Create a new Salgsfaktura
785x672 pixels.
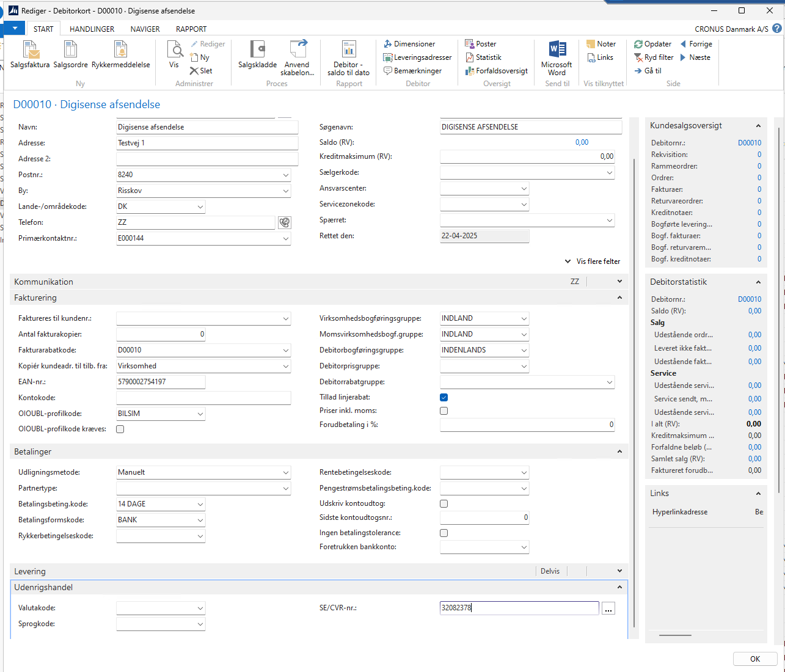click(x=30, y=54)
